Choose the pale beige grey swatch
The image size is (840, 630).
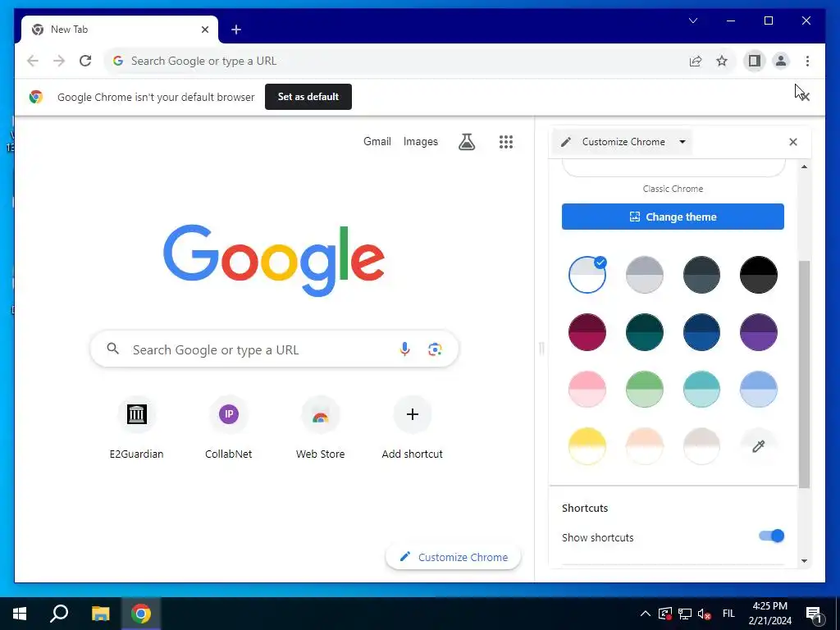pos(702,446)
